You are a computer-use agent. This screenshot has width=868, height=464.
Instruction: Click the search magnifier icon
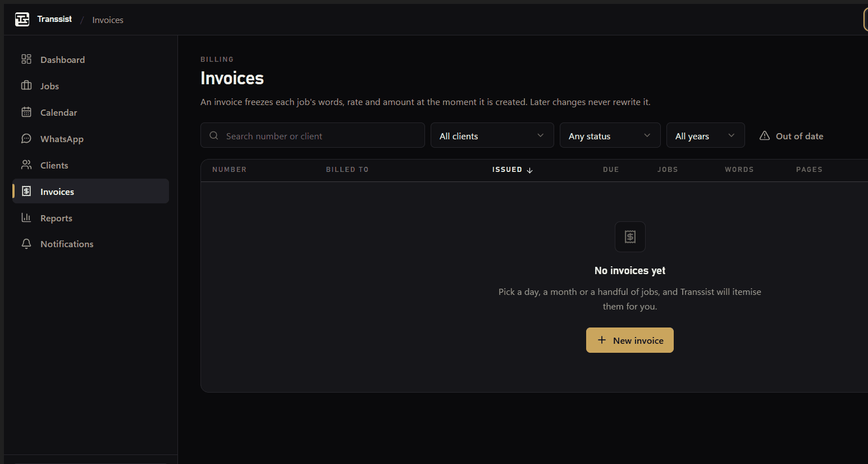tap(214, 135)
